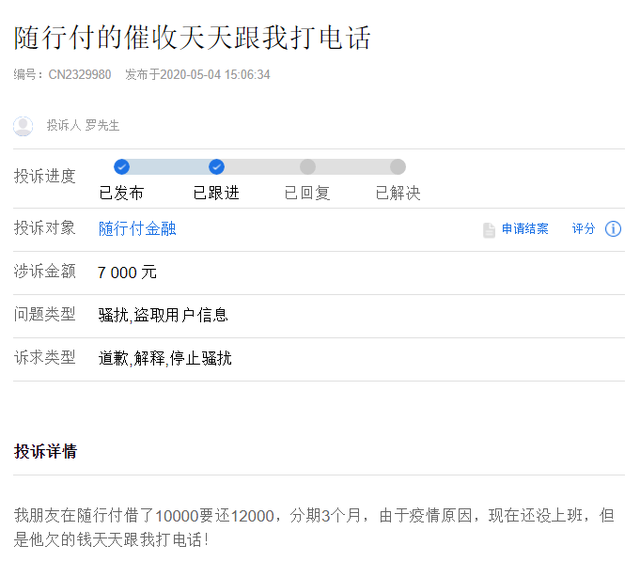Click the 问题类型 row label
The height and width of the screenshot is (561, 640).
pos(45,314)
